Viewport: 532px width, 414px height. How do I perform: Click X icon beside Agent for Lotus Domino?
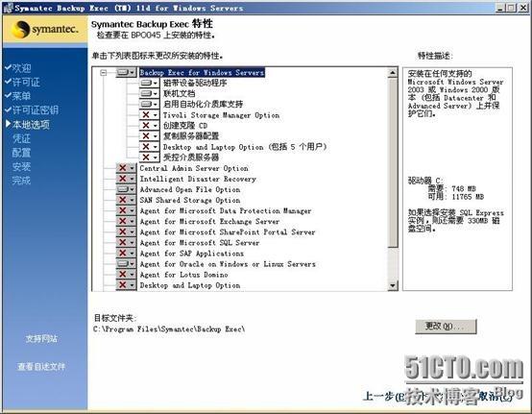click(126, 274)
